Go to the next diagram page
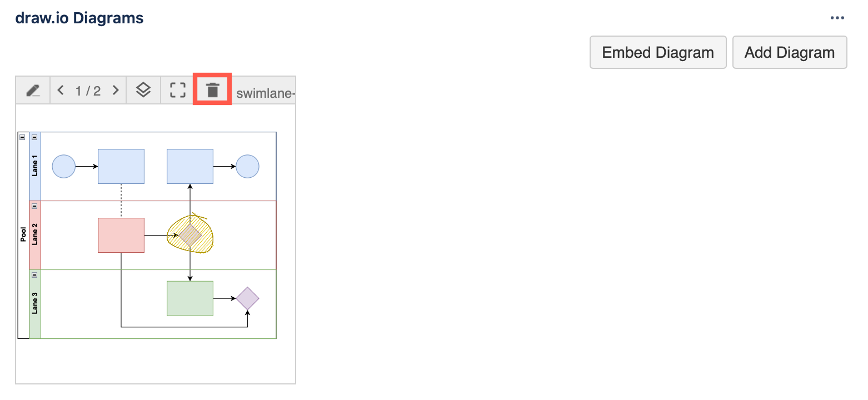This screenshot has width=868, height=400. point(116,89)
